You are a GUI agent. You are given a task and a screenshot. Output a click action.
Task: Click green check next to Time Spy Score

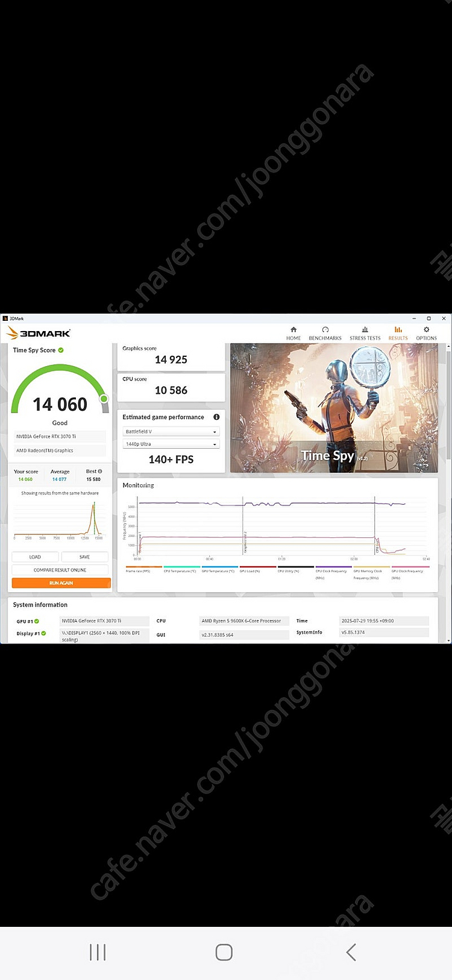[61, 350]
